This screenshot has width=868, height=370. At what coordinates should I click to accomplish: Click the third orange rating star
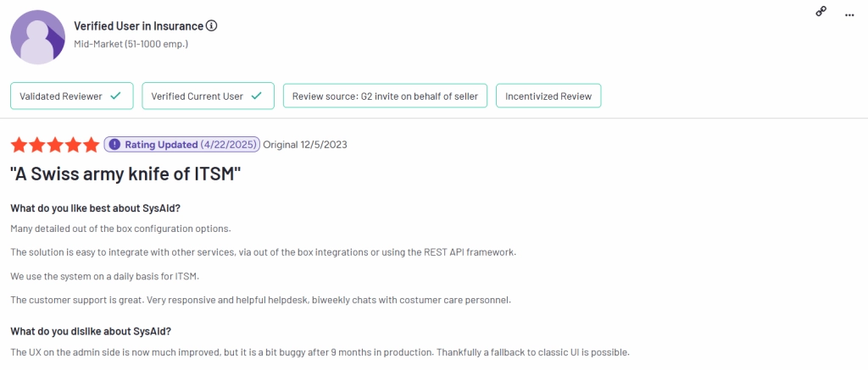point(55,145)
